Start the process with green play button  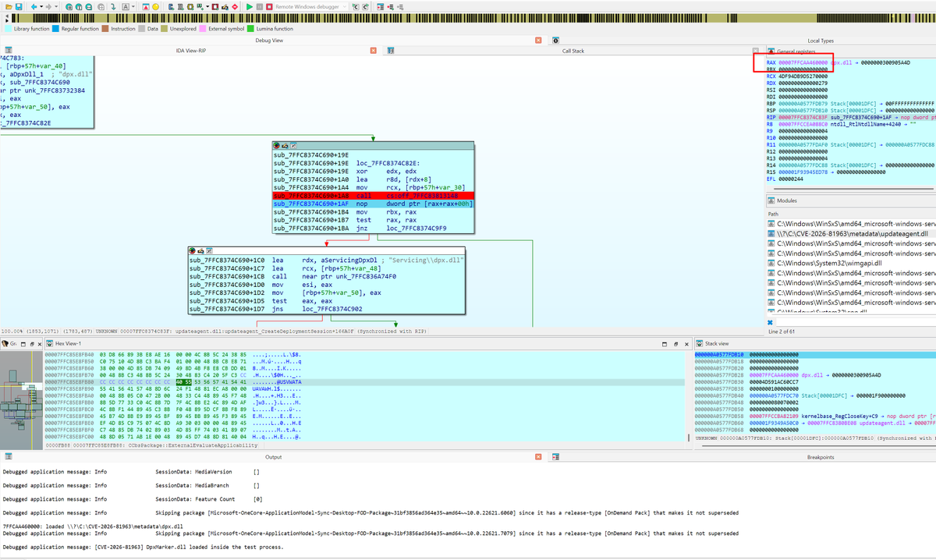click(249, 6)
